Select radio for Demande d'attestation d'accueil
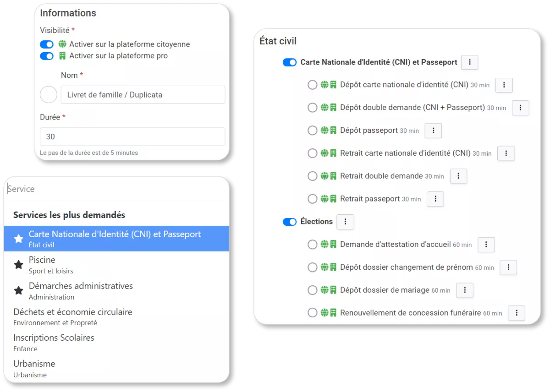550x392 pixels. (313, 245)
